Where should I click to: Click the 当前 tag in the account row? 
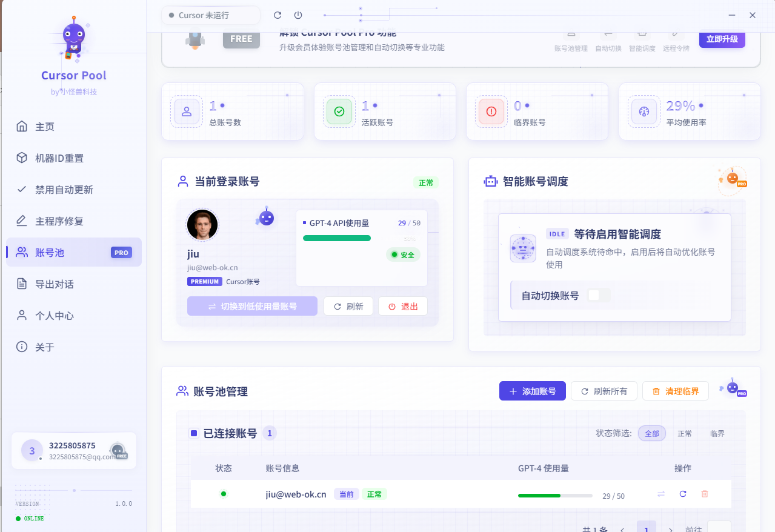(x=347, y=494)
